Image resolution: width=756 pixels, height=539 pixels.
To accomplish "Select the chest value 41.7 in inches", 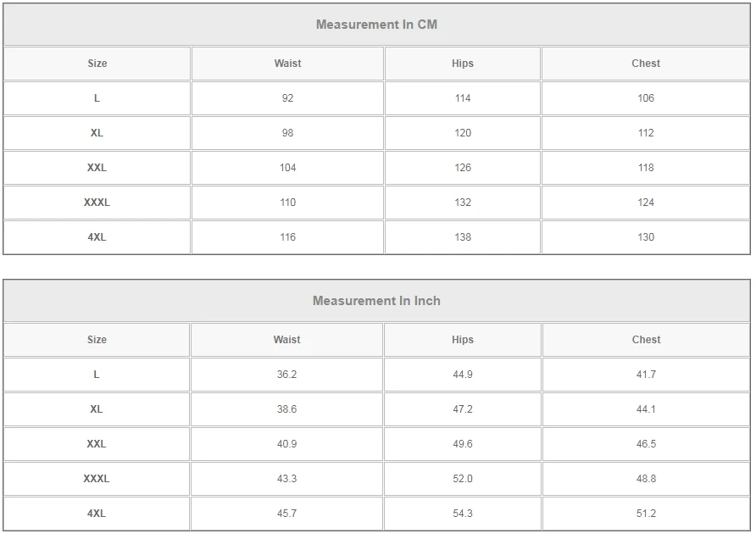I will [x=646, y=375].
